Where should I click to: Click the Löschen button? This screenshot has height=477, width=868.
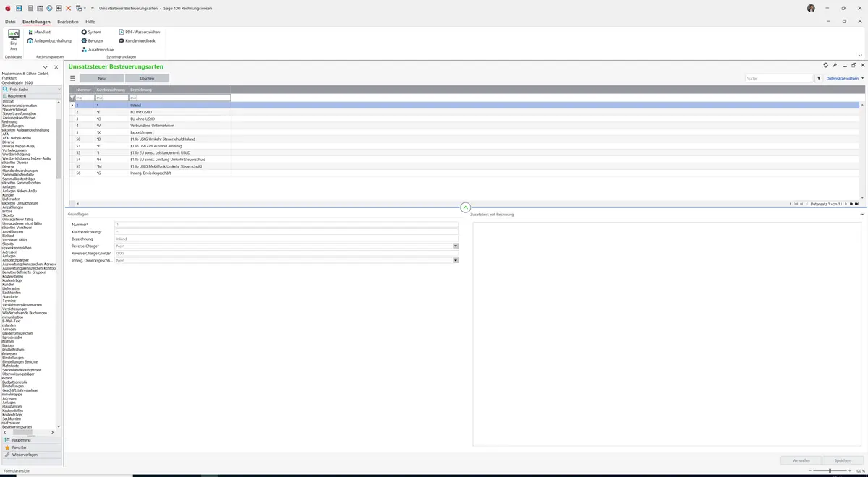[x=147, y=78]
